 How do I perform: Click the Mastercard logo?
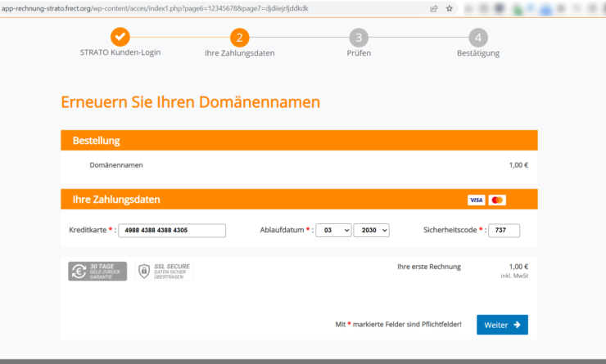pos(497,200)
